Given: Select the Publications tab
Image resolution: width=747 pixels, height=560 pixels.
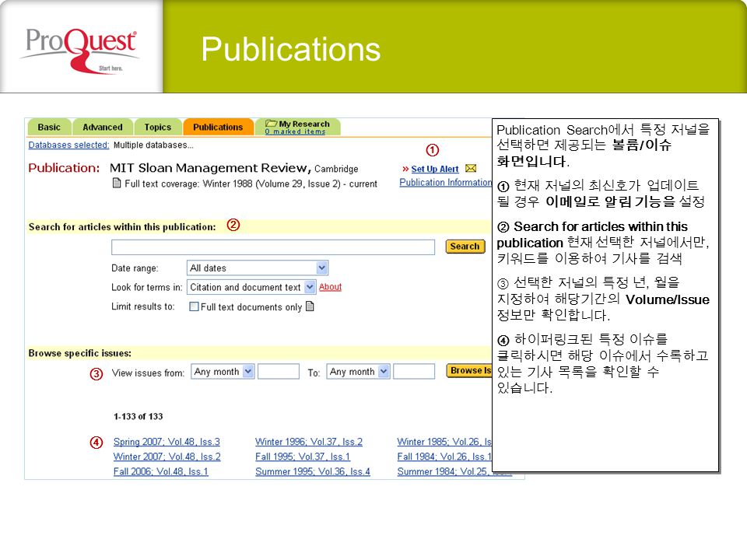Looking at the screenshot, I should (218, 127).
